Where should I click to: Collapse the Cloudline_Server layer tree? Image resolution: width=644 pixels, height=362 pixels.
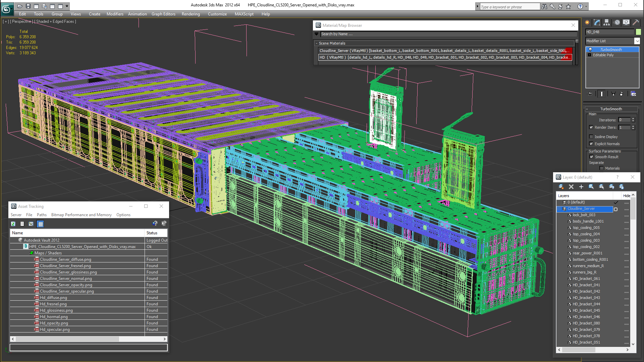559,209
